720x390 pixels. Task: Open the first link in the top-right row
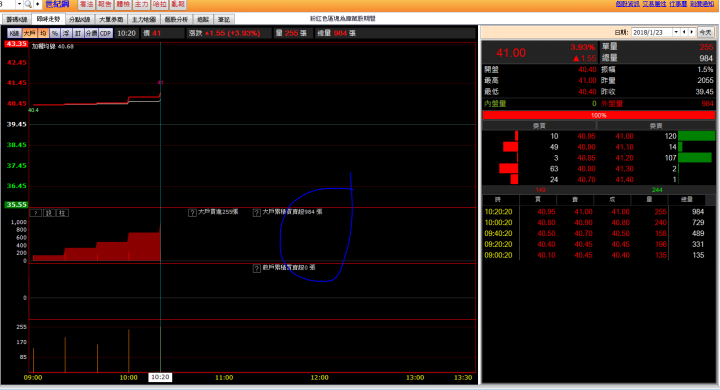click(x=627, y=4)
